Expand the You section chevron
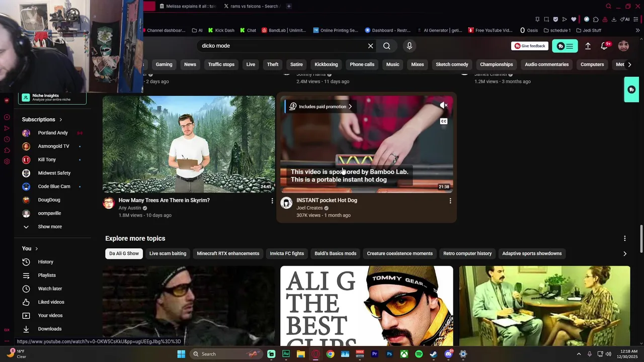 [36, 248]
